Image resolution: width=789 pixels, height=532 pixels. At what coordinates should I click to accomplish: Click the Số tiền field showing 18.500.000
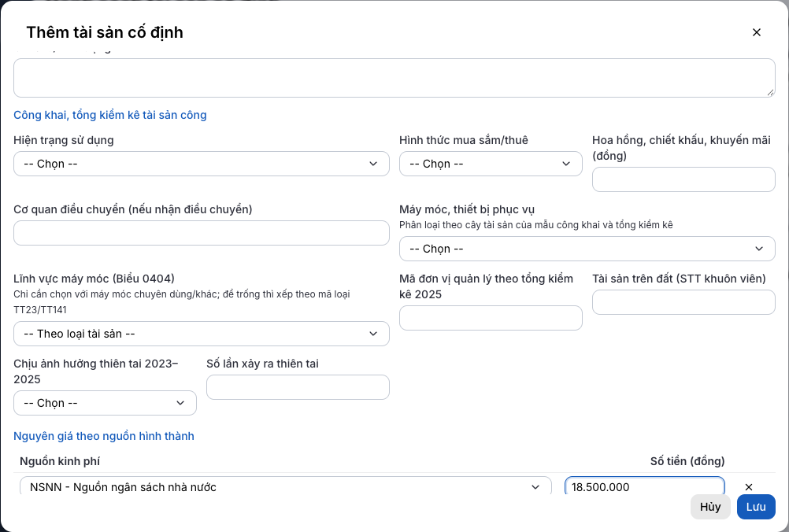coord(645,486)
